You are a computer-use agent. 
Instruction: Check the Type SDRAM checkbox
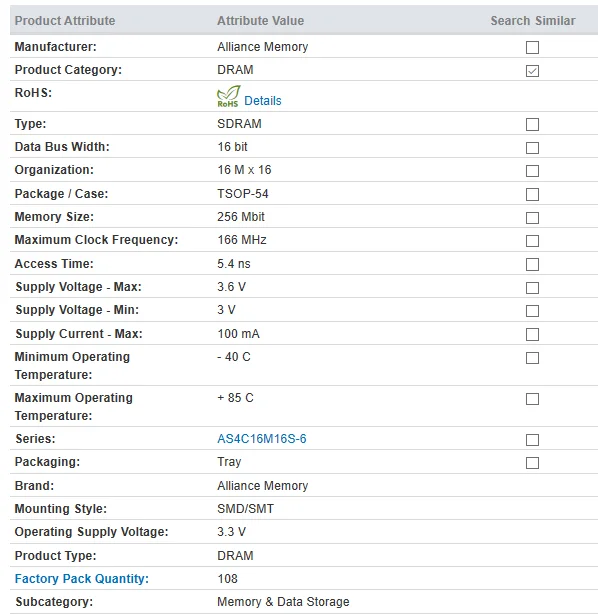pos(532,125)
